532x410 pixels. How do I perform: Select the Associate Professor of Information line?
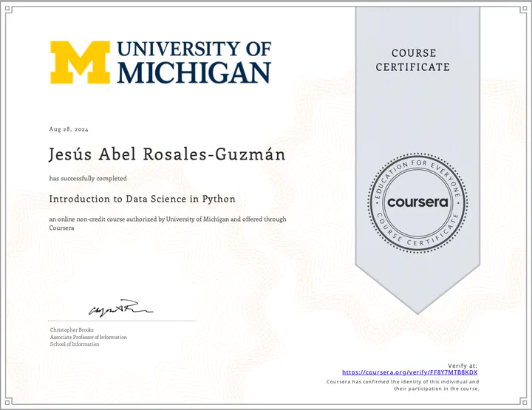click(88, 337)
